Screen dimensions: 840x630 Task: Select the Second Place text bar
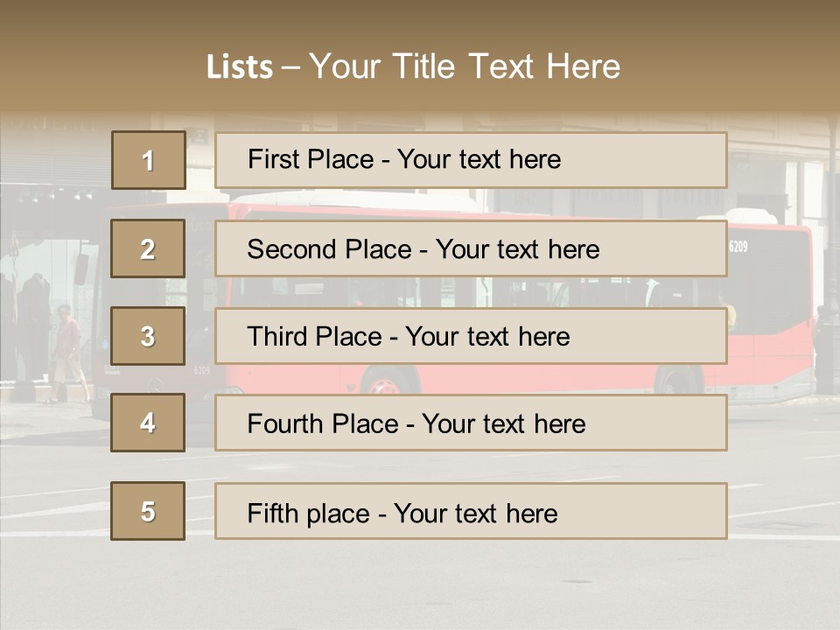coord(471,248)
